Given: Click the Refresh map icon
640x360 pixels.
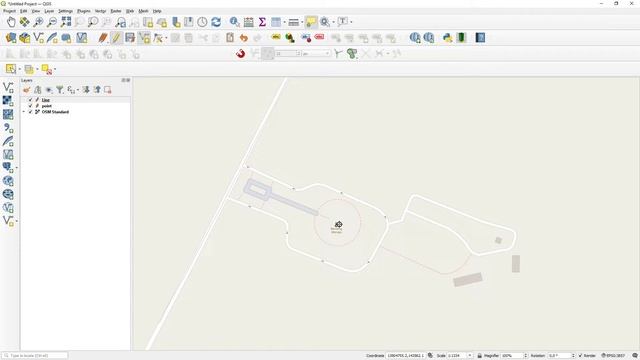Looking at the screenshot, I should coord(216,22).
